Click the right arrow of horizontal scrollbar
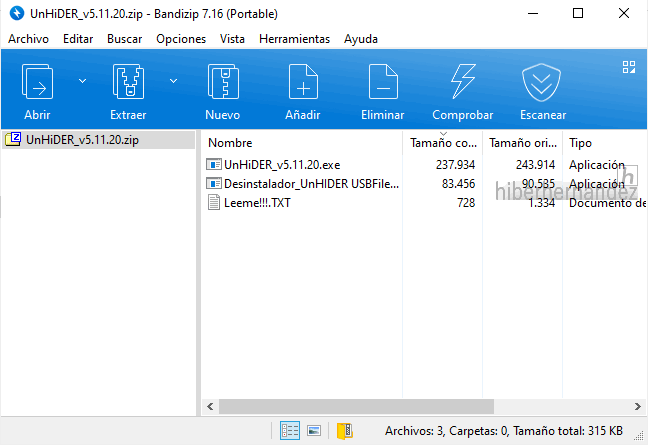 638,407
